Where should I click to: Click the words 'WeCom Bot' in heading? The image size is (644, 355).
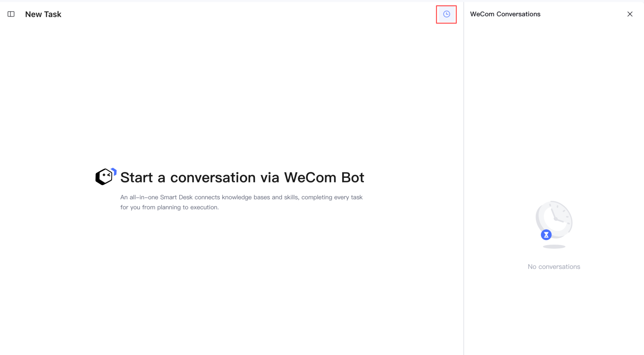pos(324,177)
